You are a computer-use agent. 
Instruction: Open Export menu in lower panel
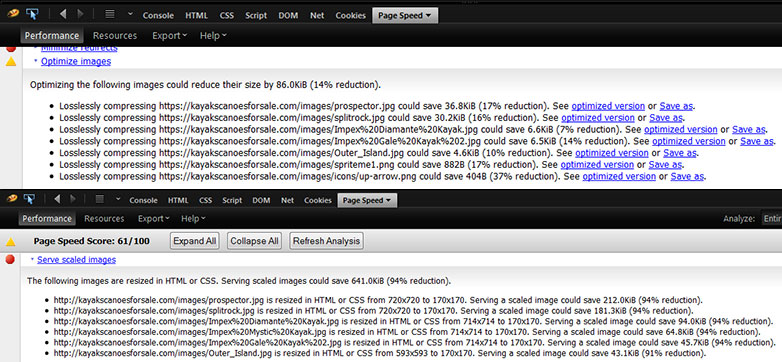point(154,218)
